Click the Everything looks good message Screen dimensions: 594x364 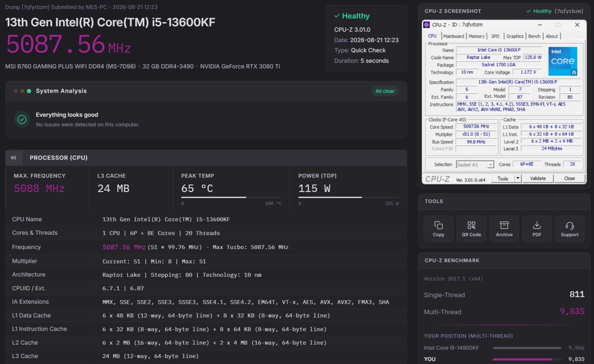67,115
